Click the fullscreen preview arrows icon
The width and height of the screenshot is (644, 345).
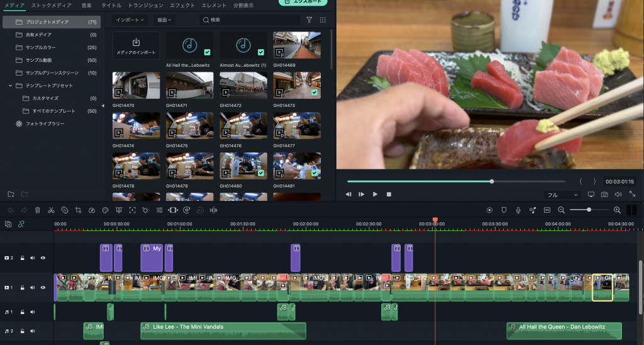point(633,194)
